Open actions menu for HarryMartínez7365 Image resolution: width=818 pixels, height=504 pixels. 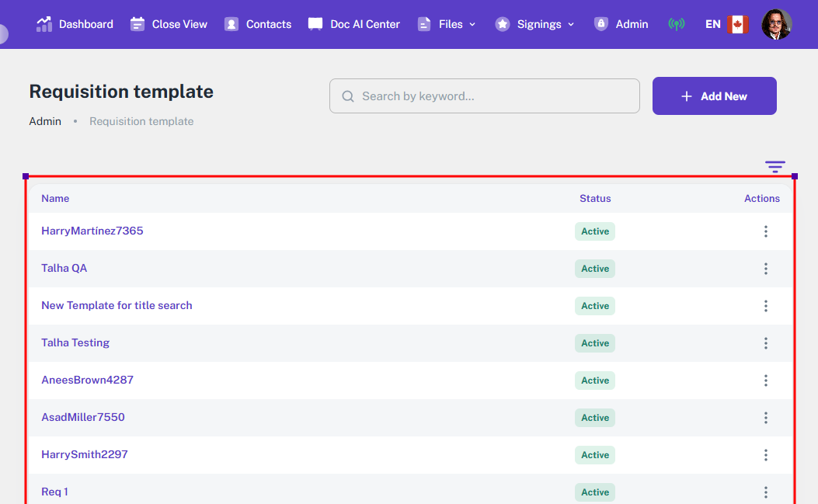(765, 231)
